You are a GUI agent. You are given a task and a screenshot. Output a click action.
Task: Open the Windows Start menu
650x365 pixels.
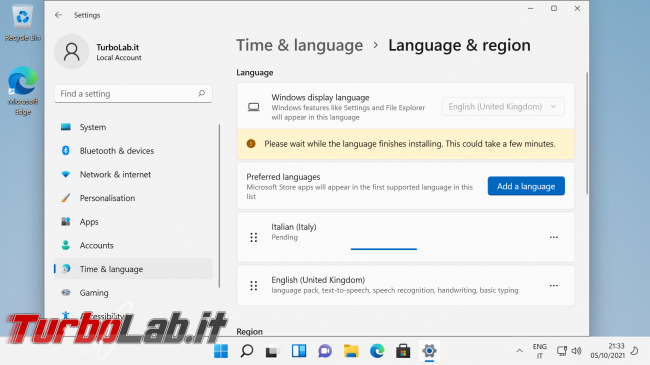click(221, 351)
